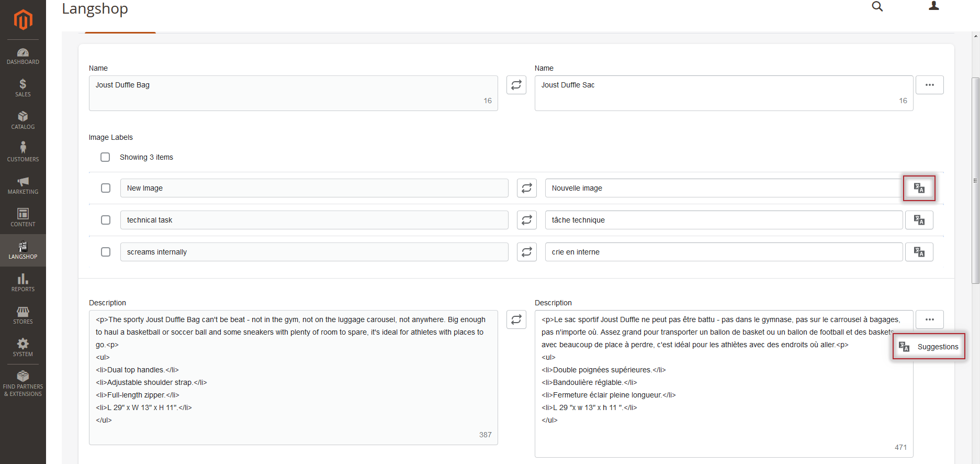Toggle the Showing 3 items checkbox
This screenshot has height=464, width=980.
[105, 157]
